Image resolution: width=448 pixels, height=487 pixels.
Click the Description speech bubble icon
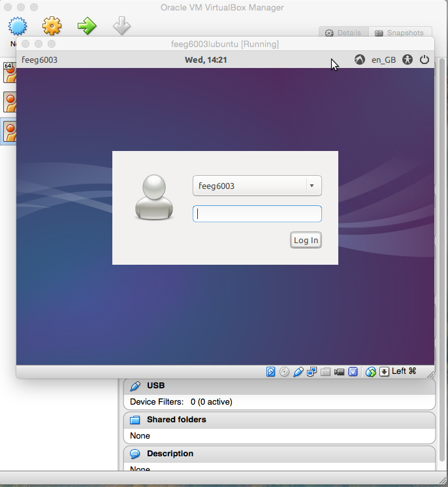click(x=135, y=454)
